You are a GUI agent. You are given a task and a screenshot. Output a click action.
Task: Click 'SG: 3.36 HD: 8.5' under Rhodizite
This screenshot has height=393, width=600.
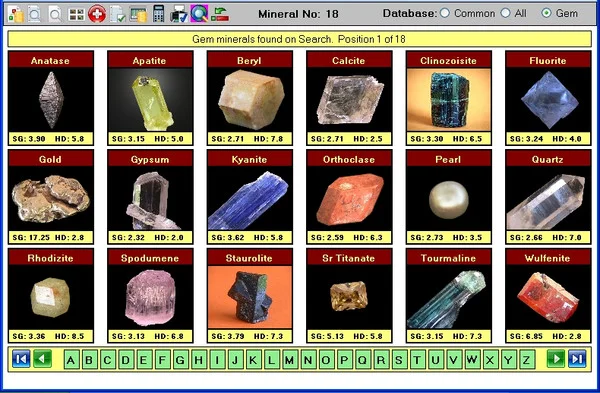(x=48, y=336)
